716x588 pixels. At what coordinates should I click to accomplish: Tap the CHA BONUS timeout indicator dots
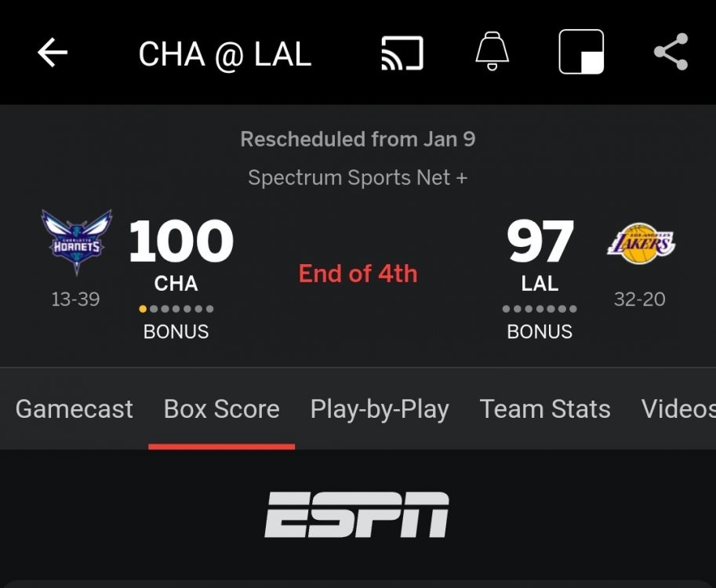(x=176, y=308)
